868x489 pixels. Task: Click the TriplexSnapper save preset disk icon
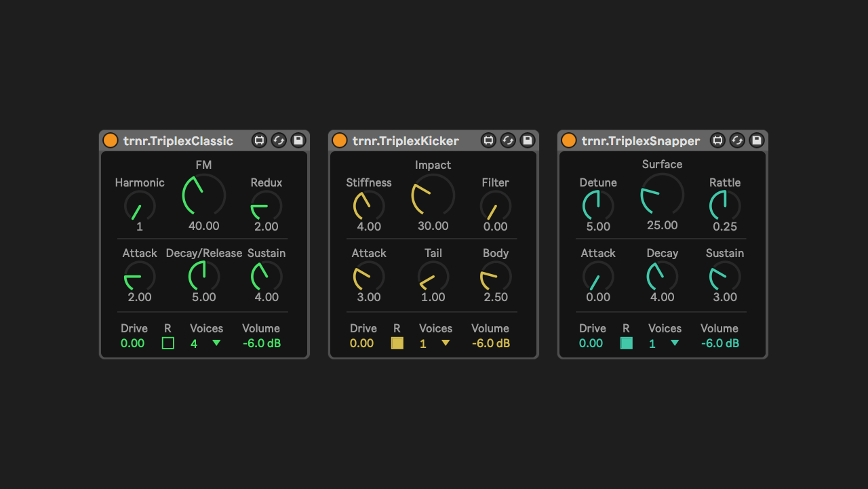pos(757,140)
